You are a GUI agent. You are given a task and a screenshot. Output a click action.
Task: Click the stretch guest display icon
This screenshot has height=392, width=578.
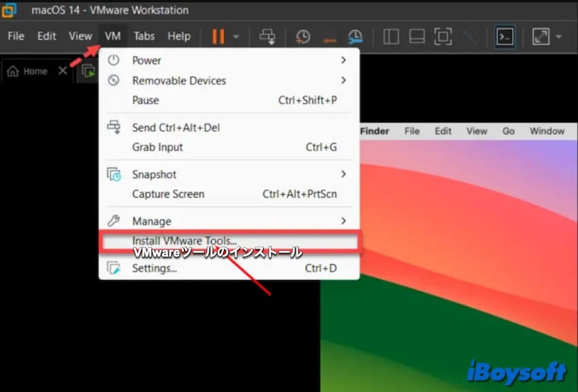pos(541,37)
